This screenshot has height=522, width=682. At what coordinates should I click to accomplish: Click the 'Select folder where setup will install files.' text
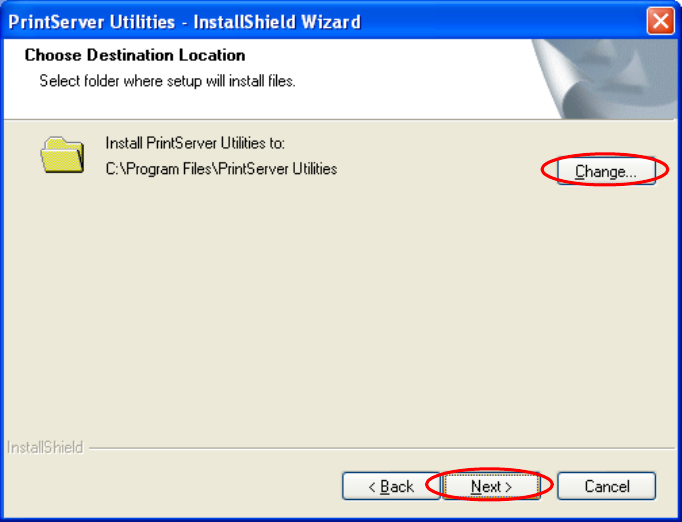tap(167, 81)
